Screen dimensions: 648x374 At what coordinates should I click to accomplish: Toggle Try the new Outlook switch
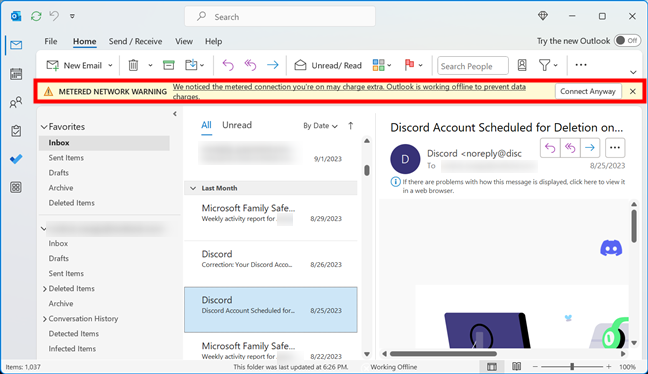pyautogui.click(x=627, y=40)
